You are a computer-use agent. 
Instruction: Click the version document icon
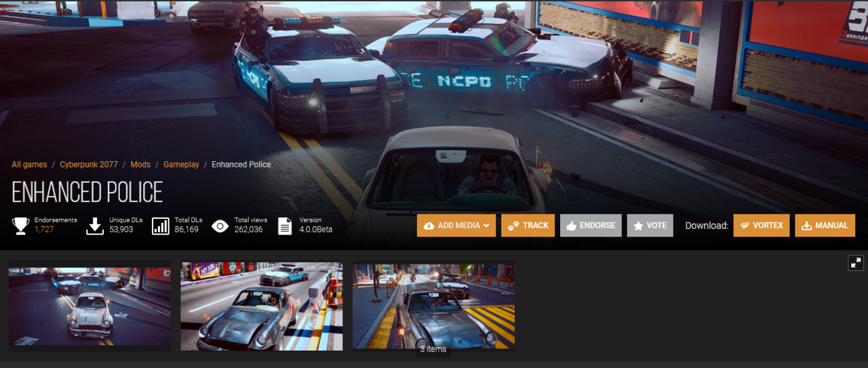click(x=285, y=226)
